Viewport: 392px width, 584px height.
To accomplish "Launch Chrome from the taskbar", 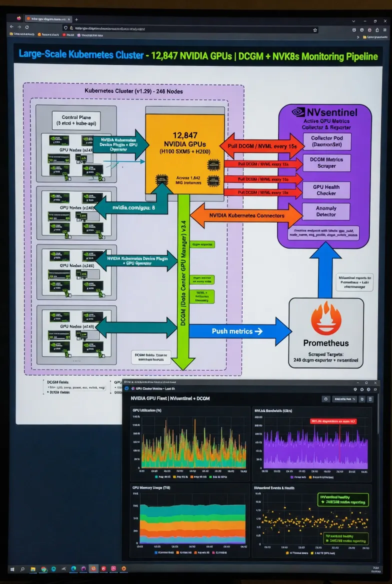I will 43,569.
